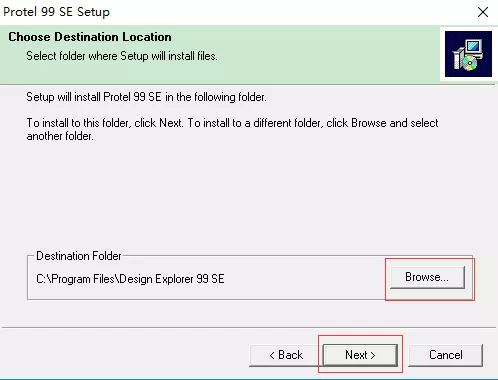Go to previous step with Back

click(286, 355)
